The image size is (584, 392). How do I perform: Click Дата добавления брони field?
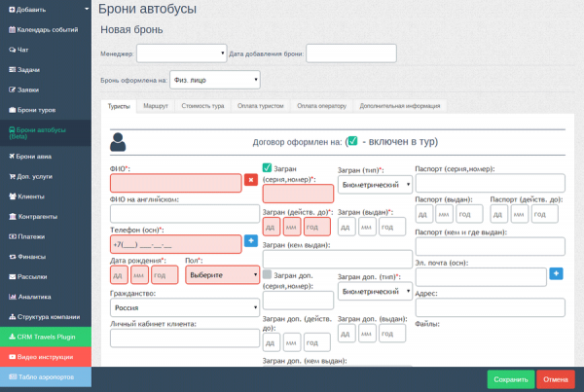(x=351, y=53)
